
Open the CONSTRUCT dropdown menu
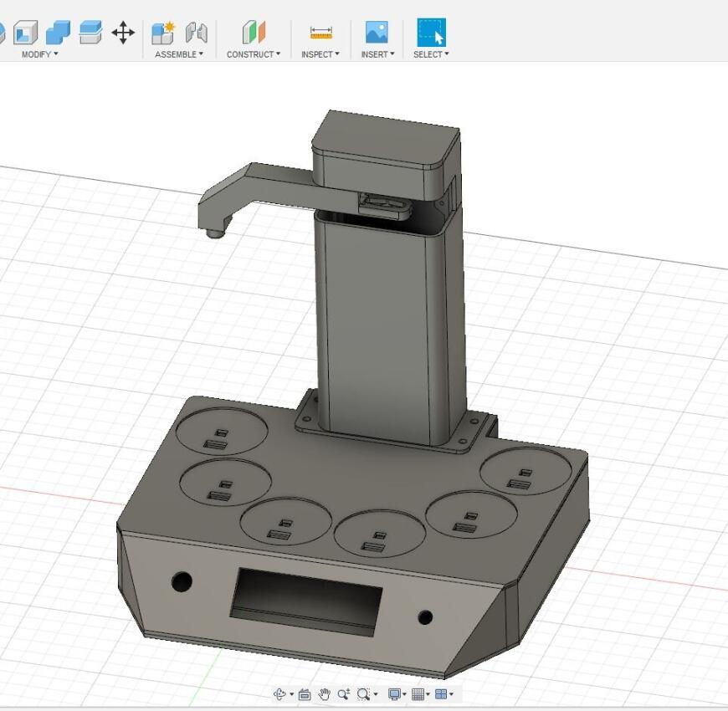[x=254, y=54]
